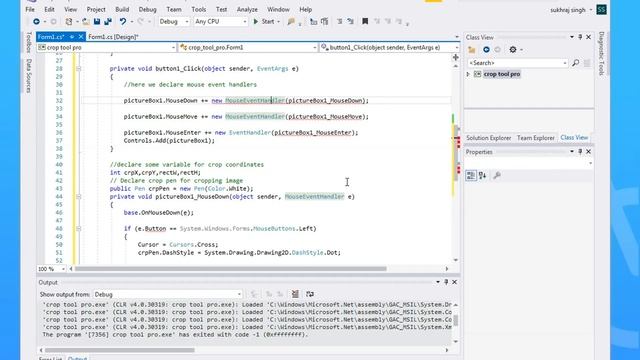640x360 pixels.
Task: Toggle pin on the Form1.cs tab
Action: coord(72,37)
